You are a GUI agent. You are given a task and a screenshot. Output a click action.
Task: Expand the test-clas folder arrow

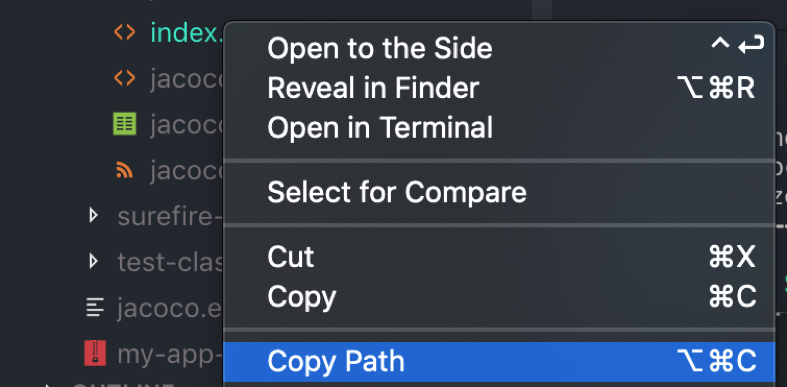click(93, 261)
